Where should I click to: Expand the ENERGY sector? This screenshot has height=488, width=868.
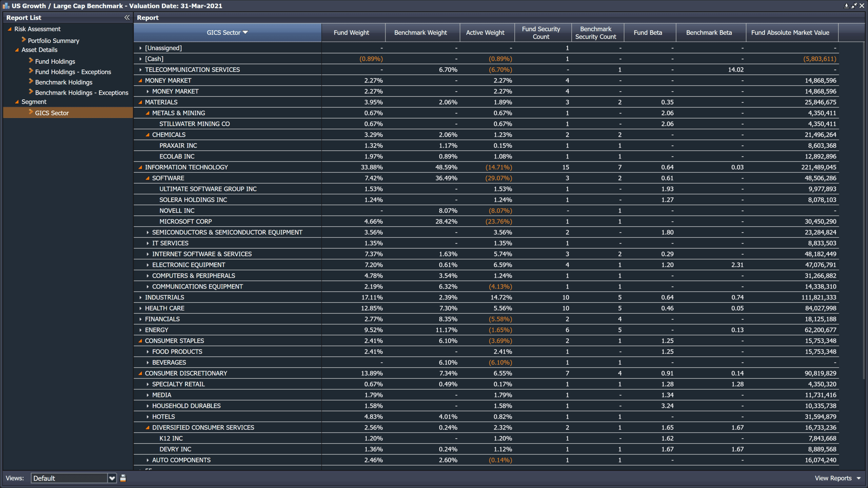140,330
